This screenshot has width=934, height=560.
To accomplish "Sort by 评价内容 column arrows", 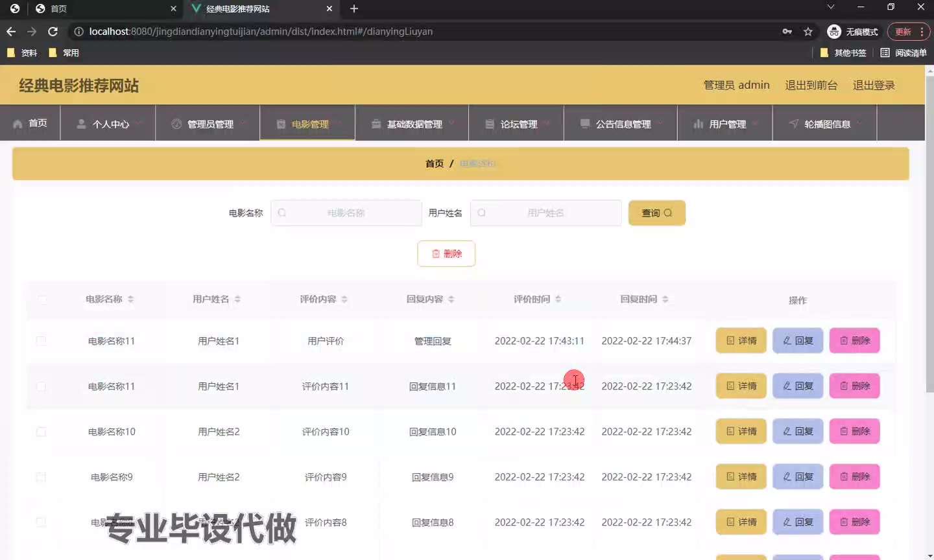I will click(x=344, y=299).
